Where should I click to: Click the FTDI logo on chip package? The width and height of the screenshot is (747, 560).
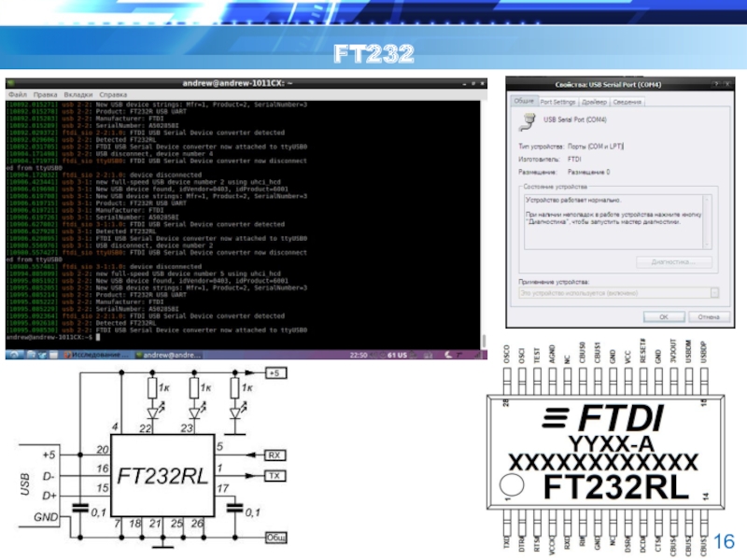(603, 418)
